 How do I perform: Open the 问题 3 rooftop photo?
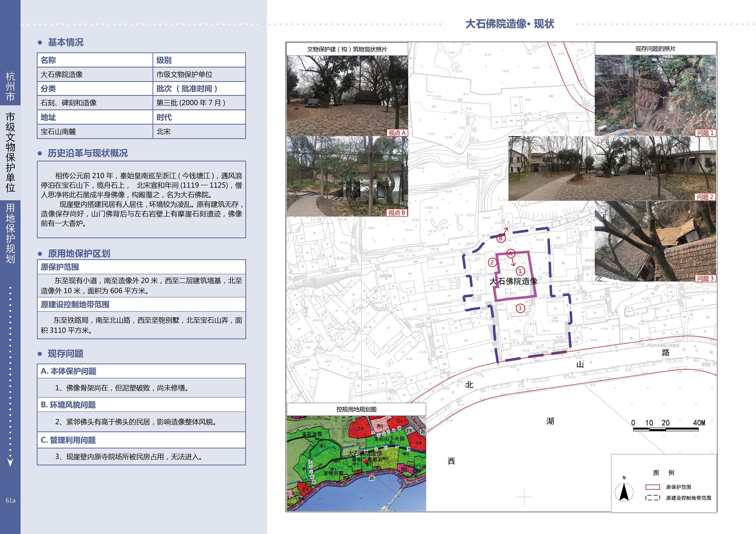655,241
